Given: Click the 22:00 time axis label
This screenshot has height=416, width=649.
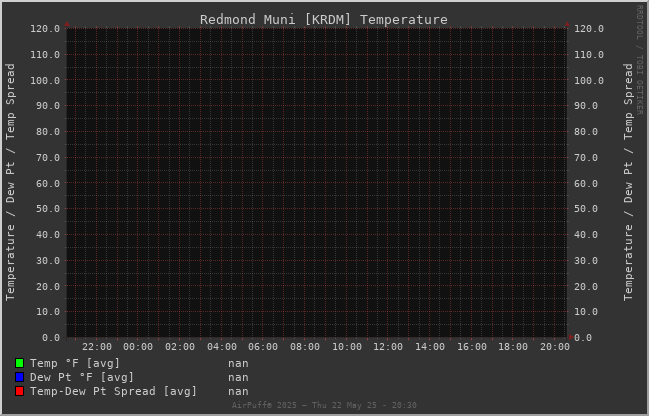Looking at the screenshot, I should [97, 347].
